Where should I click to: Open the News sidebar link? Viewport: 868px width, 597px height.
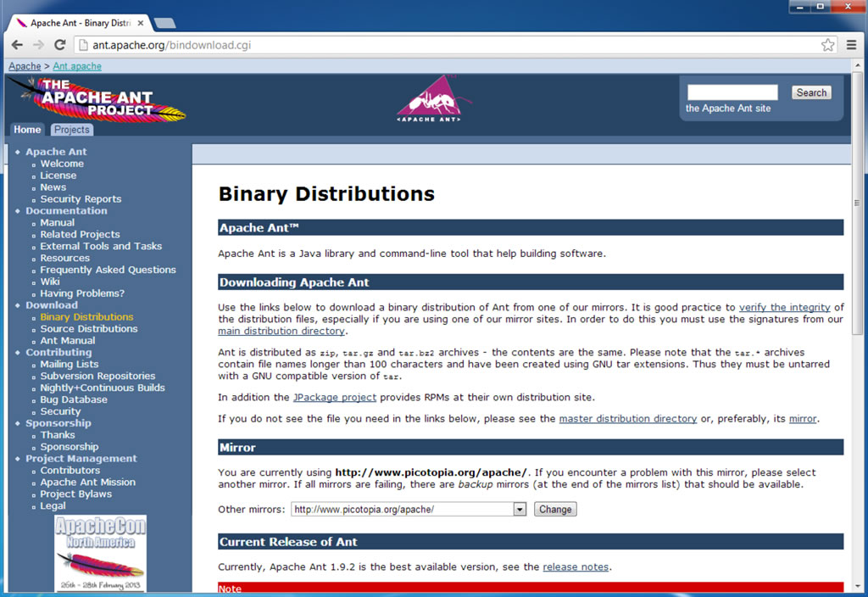tap(53, 187)
